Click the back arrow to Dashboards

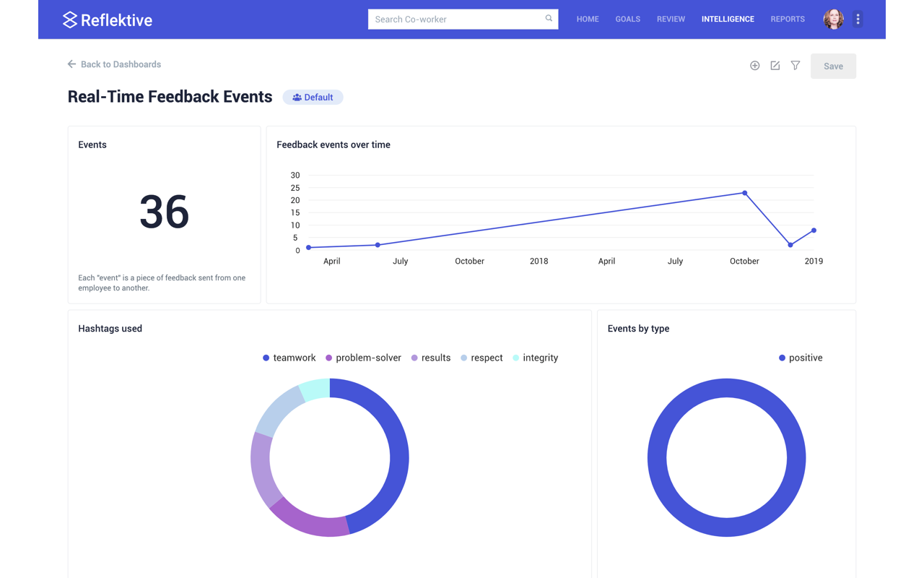click(x=71, y=64)
